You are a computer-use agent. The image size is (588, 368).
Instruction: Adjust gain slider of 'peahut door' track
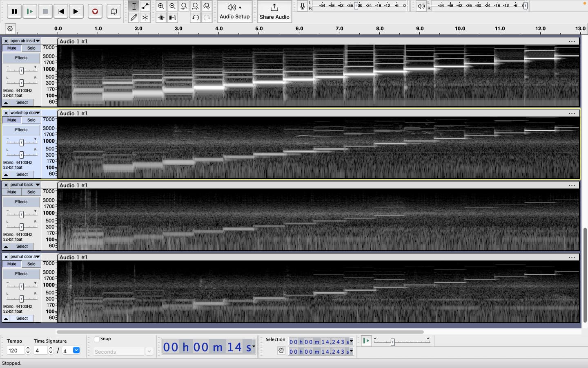click(x=22, y=287)
